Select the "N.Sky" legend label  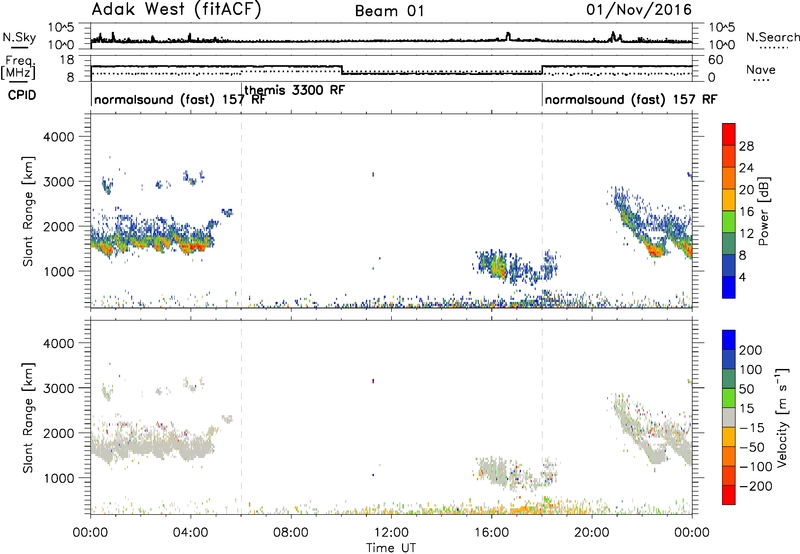(19, 37)
